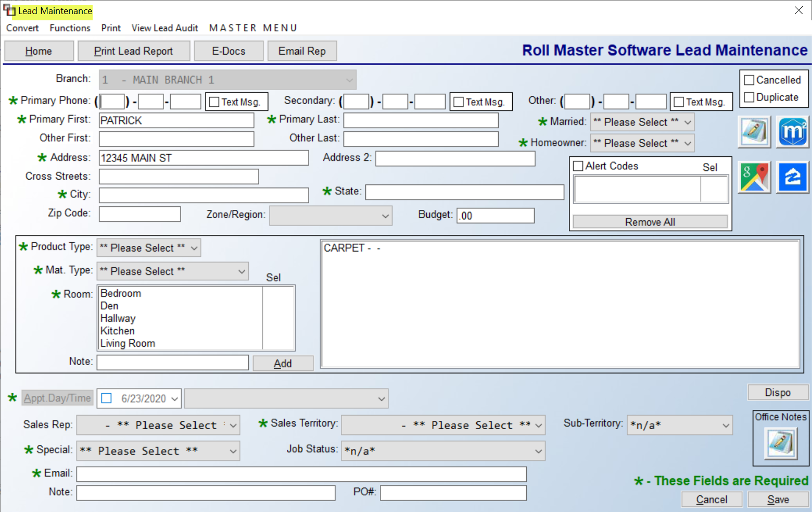Click the blue m² measure icon
The width and height of the screenshot is (812, 512).
(793, 131)
